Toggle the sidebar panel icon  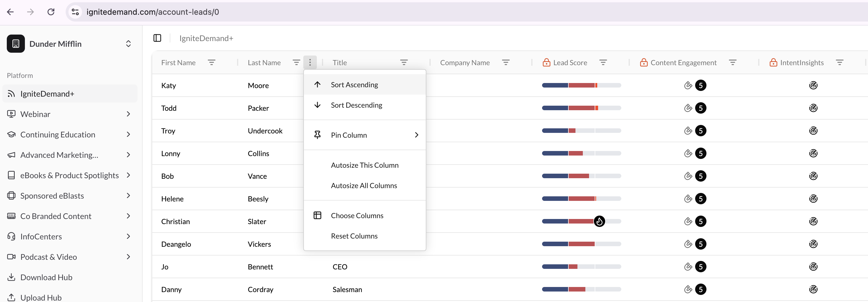pos(157,38)
